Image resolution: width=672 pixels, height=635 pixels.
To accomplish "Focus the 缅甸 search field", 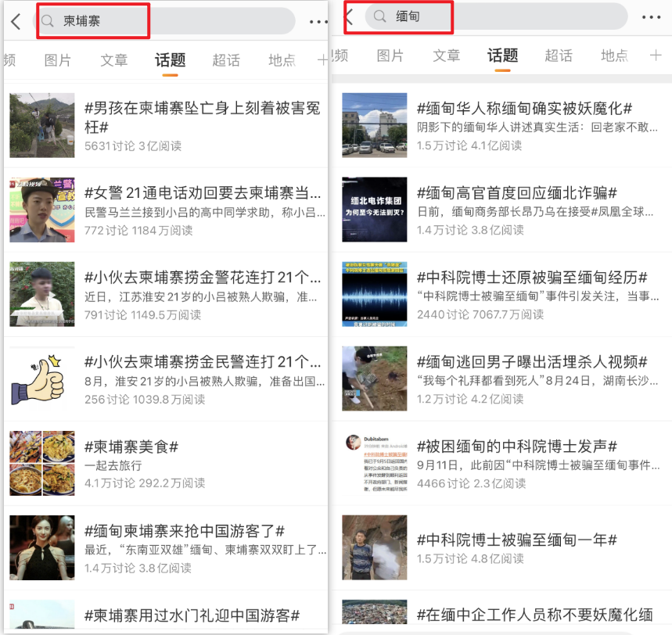I will pyautogui.click(x=496, y=16).
